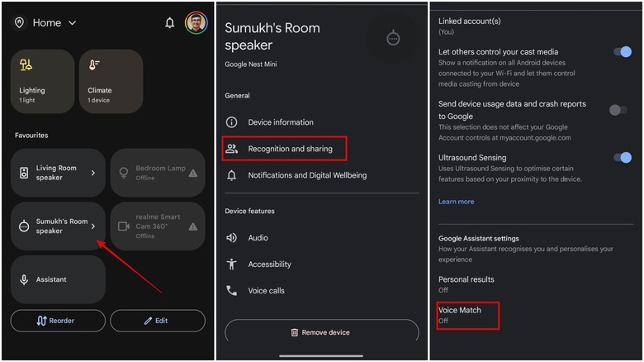Tap the Remove device button
644x362 pixels.
pyautogui.click(x=320, y=332)
